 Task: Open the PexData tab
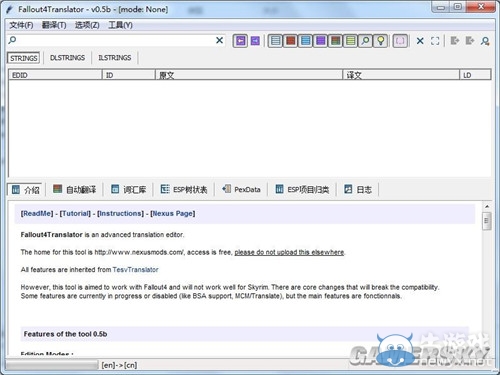coord(241,190)
